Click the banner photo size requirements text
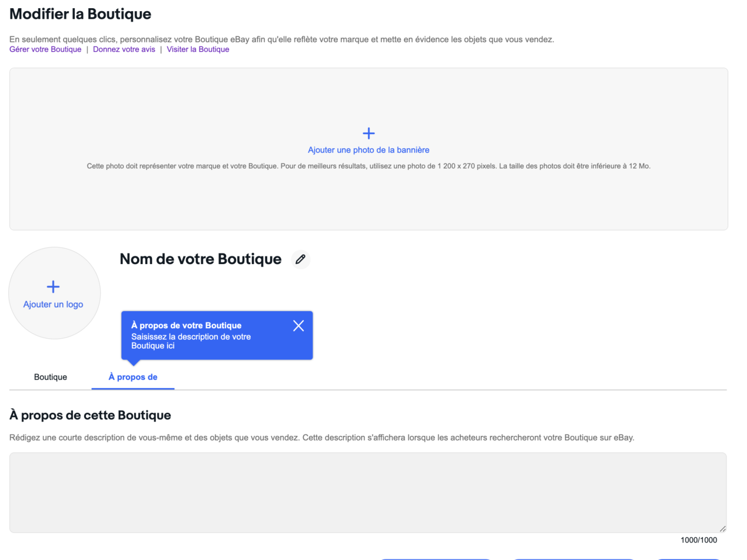 pos(368,166)
